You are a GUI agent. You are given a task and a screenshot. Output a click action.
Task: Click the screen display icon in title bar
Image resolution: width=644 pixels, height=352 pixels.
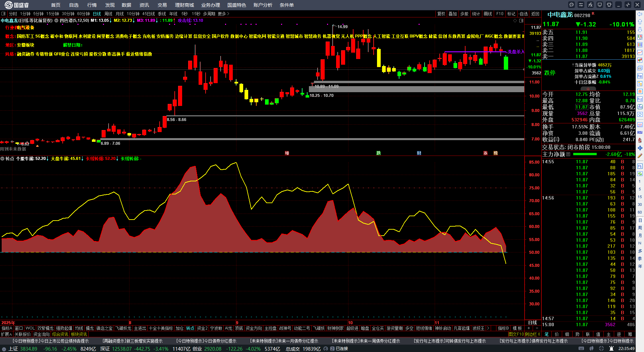pos(600,5)
